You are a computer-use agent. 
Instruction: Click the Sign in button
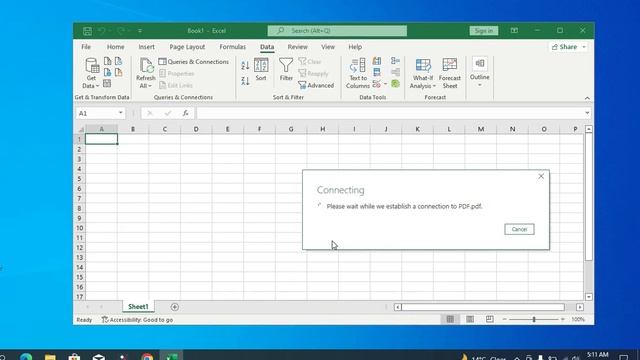[x=484, y=31]
